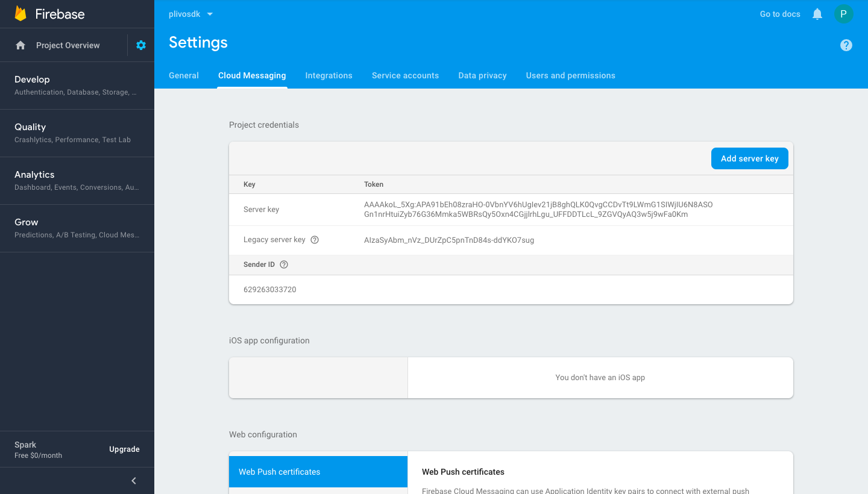Click Upgrade to change the Spark plan
868x494 pixels.
[124, 449]
